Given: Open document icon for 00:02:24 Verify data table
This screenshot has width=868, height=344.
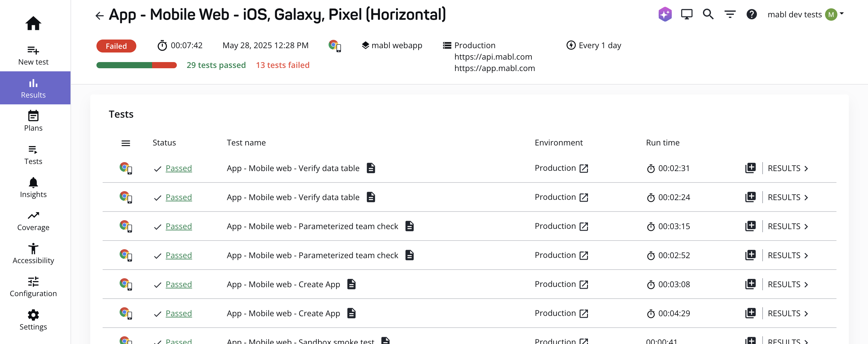Looking at the screenshot, I should [371, 197].
